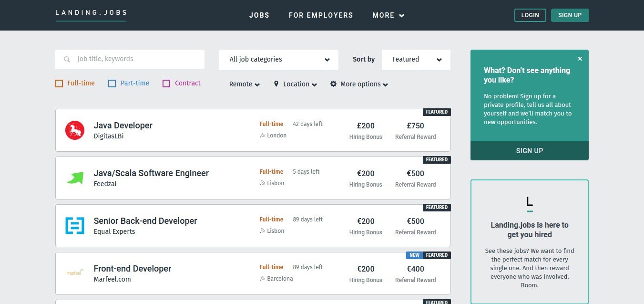Click the Equal Experts company name
Viewport: 644px width, 304px height.
tap(114, 231)
